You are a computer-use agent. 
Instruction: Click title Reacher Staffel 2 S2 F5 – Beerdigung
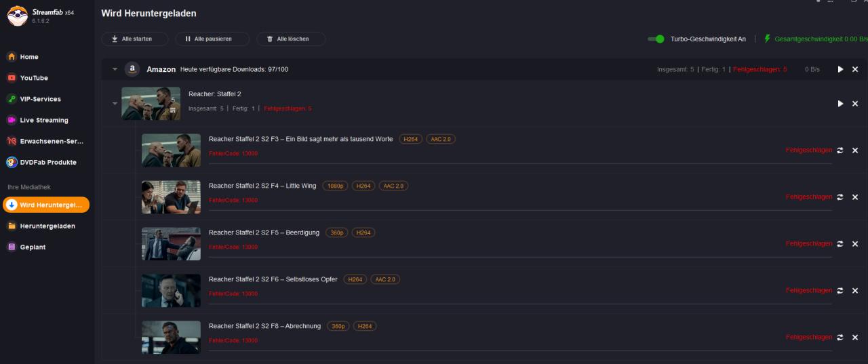(264, 232)
